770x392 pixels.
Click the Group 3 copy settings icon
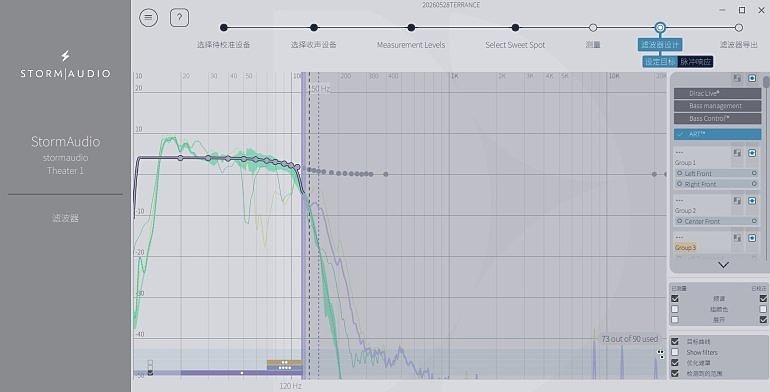tap(737, 238)
